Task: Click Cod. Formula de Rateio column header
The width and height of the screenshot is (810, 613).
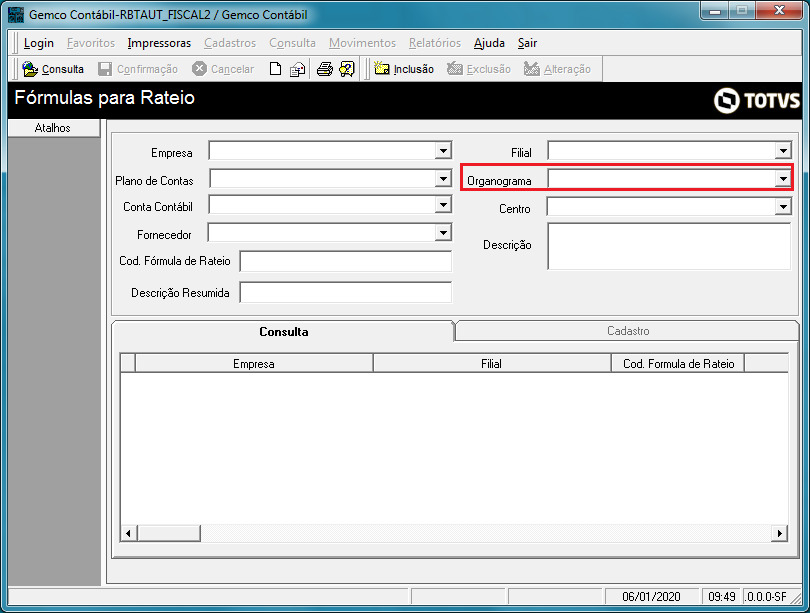Action: (x=678, y=363)
